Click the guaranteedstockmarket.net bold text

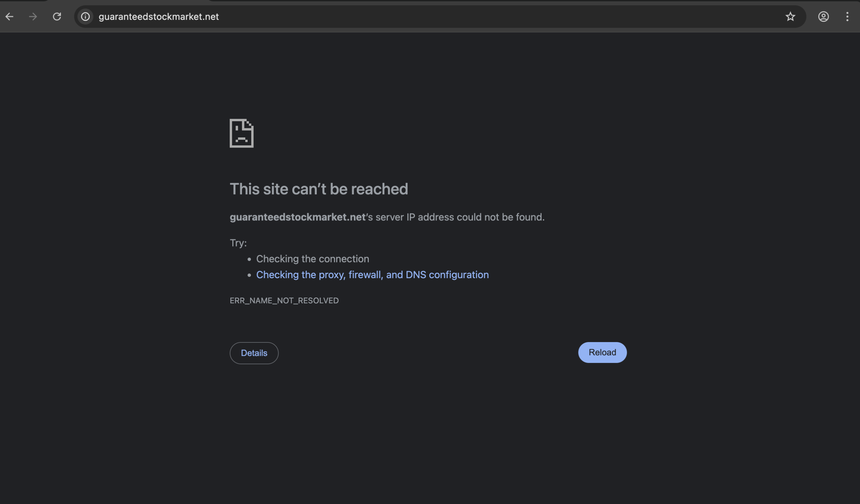click(x=298, y=217)
